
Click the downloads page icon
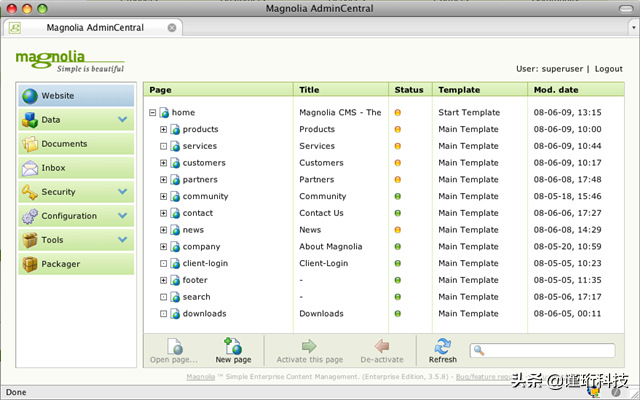(175, 313)
